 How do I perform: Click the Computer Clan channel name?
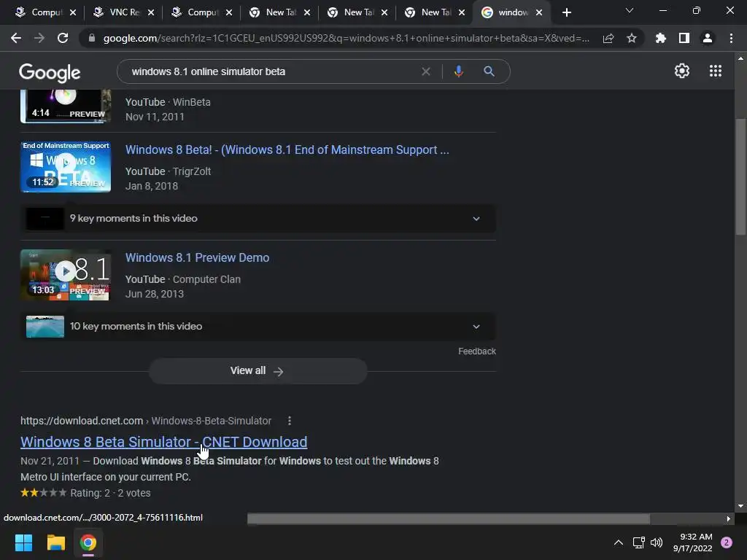pyautogui.click(x=206, y=279)
